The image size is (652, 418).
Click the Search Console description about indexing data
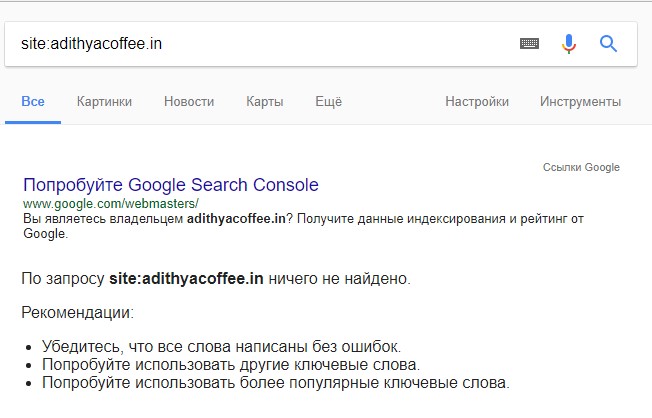pos(300,225)
